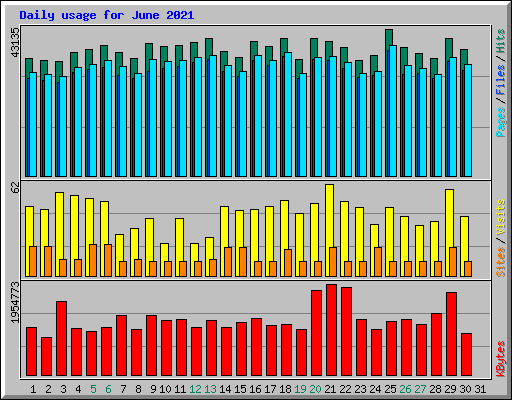This screenshot has width=512, height=400.
Task: Click the 1954773 KBytes axis value
Action: point(15,302)
